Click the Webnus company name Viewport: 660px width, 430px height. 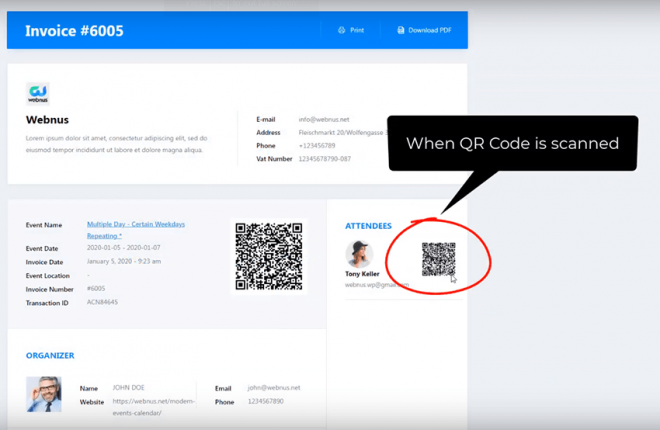[x=47, y=120]
